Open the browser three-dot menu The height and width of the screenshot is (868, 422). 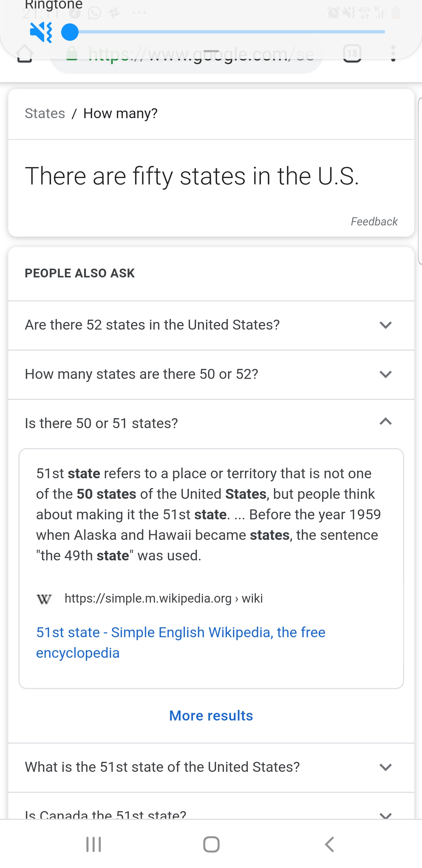(393, 54)
